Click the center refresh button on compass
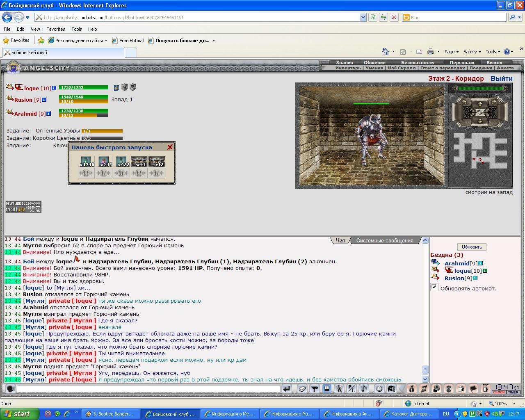Image resolution: width=525 pixels, height=420 pixels. pyautogui.click(x=479, y=112)
